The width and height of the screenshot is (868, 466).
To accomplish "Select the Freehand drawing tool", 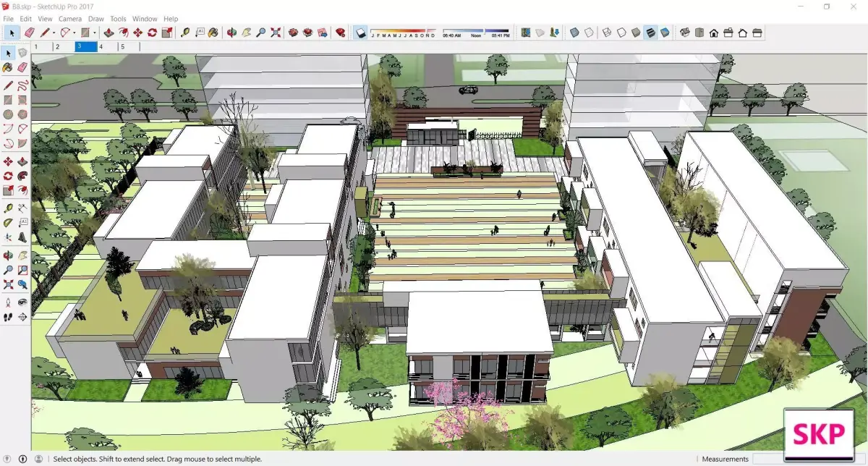I will click(x=23, y=85).
